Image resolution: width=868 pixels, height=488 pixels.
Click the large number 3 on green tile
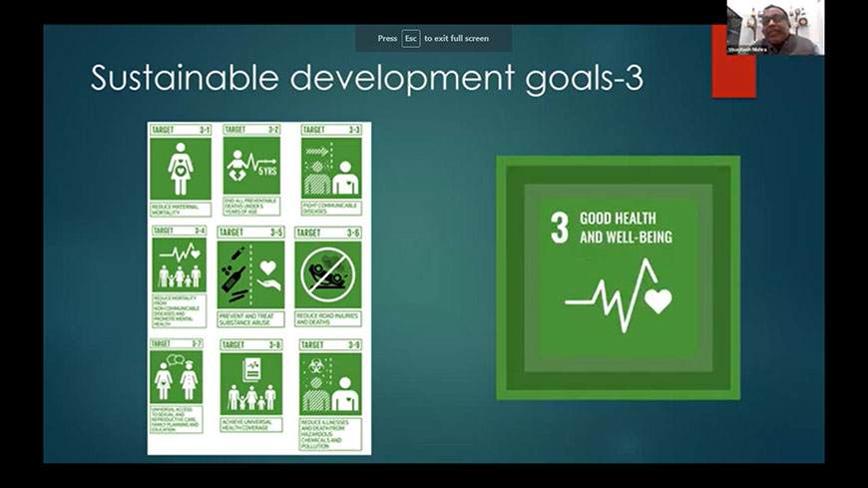(x=560, y=228)
